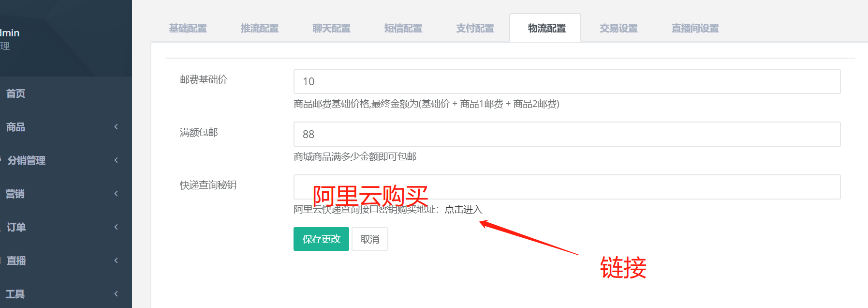Open the 聊天配置 tab
Image resolution: width=868 pixels, height=308 pixels.
click(331, 29)
